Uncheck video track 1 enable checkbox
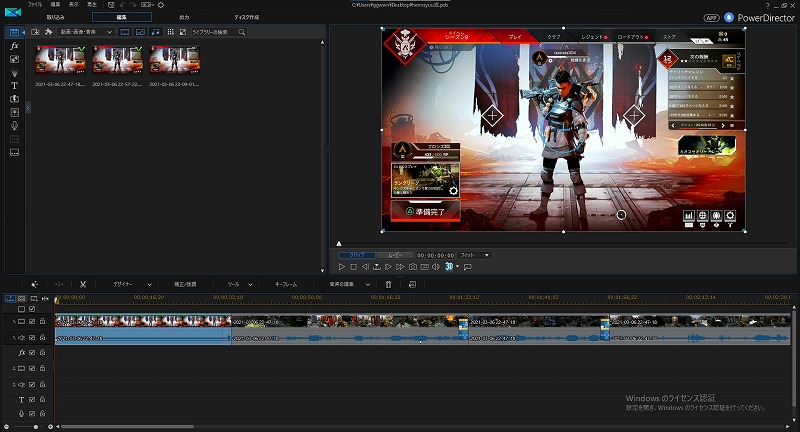 (x=32, y=322)
